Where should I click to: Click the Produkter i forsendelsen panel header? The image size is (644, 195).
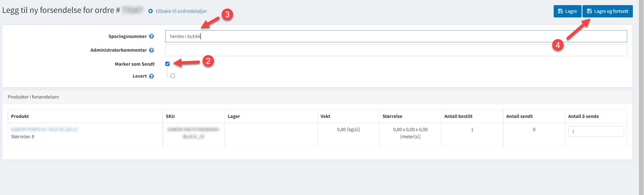(33, 97)
